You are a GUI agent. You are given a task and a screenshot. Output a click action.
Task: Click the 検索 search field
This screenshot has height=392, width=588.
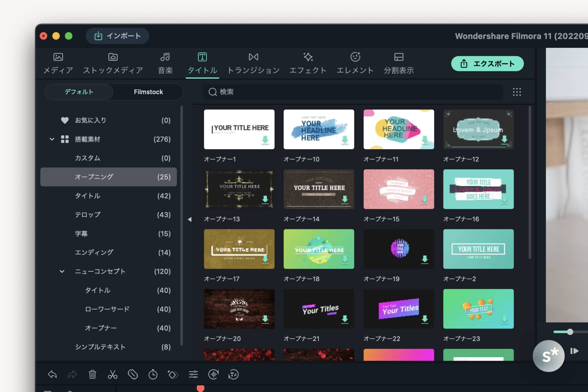353,92
